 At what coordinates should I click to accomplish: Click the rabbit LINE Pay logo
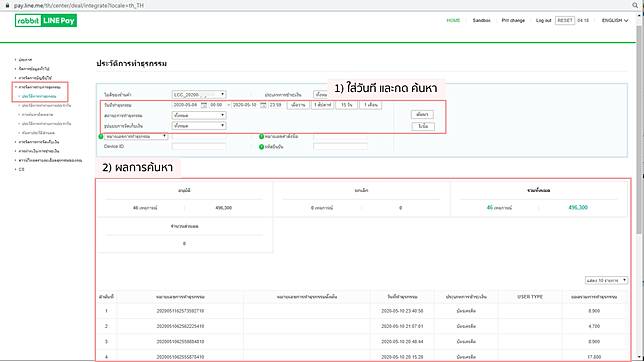46,21
